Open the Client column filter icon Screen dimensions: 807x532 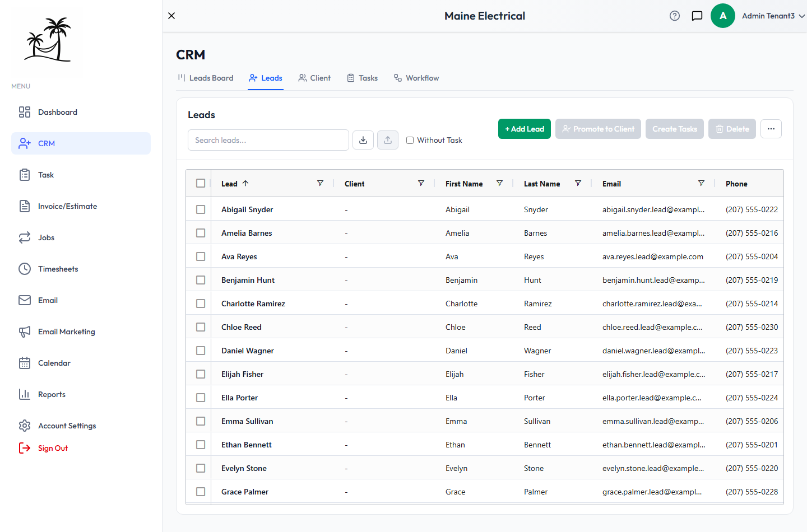pos(421,183)
